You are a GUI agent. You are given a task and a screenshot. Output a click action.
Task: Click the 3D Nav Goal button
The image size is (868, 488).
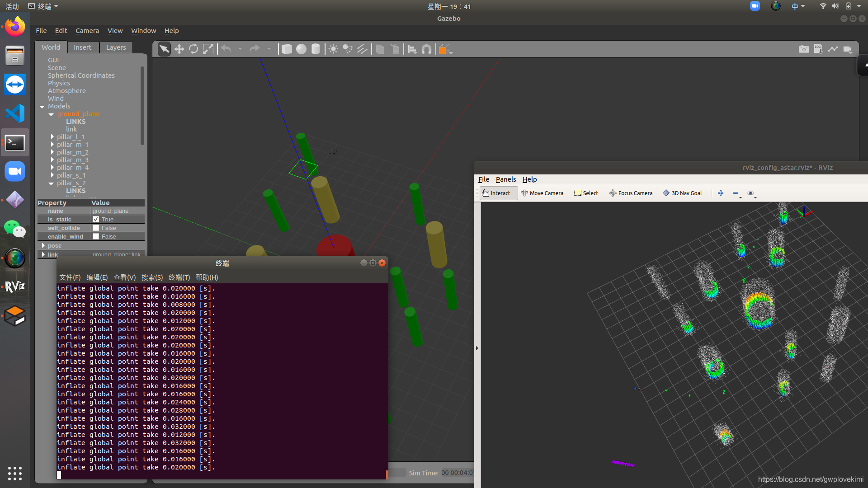(682, 193)
